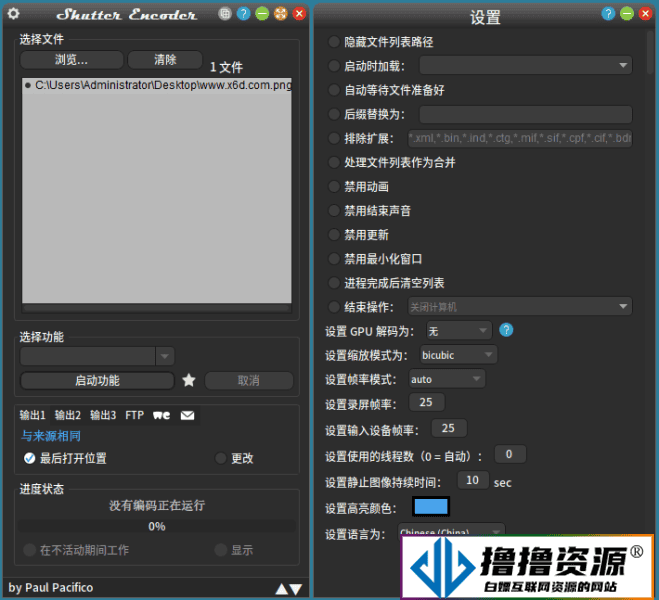The image size is (659, 600).
Task: Enable 禁用结束声音 option
Action: [334, 211]
